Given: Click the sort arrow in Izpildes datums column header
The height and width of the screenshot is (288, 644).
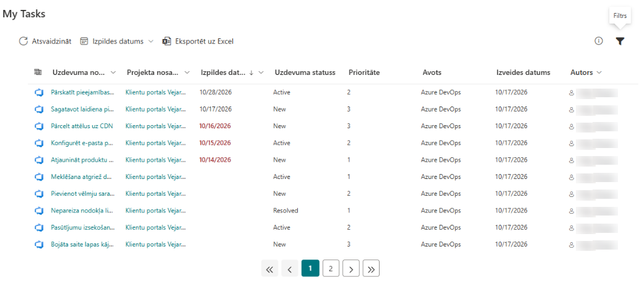Looking at the screenshot, I should tap(251, 72).
